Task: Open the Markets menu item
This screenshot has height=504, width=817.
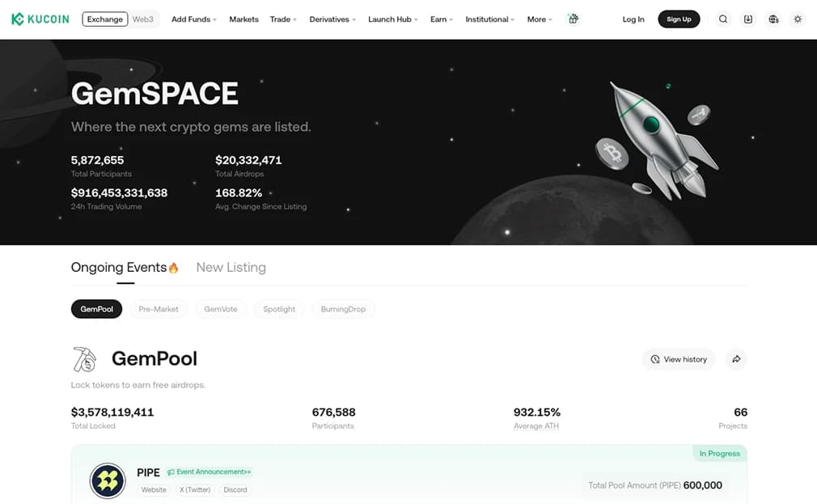Action: pyautogui.click(x=243, y=19)
